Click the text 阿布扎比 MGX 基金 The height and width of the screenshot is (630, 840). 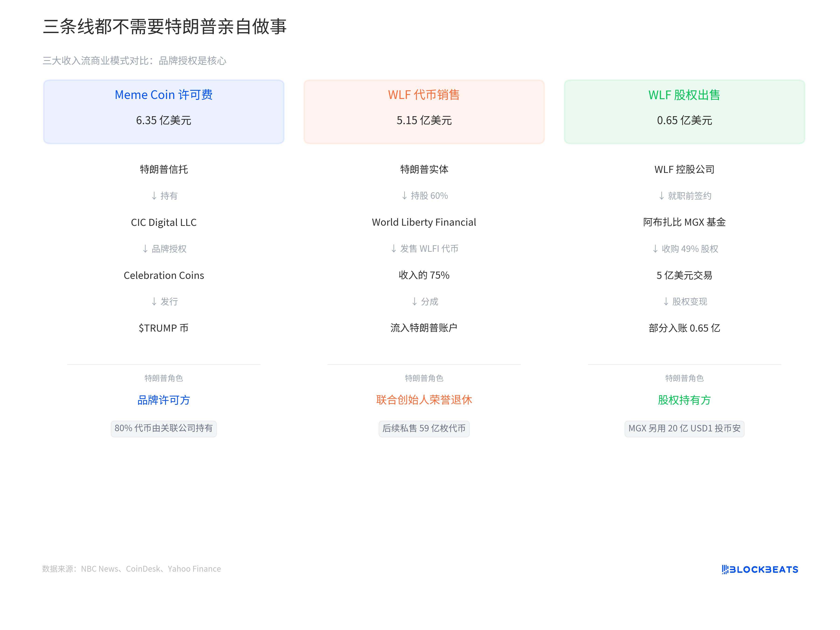(684, 222)
